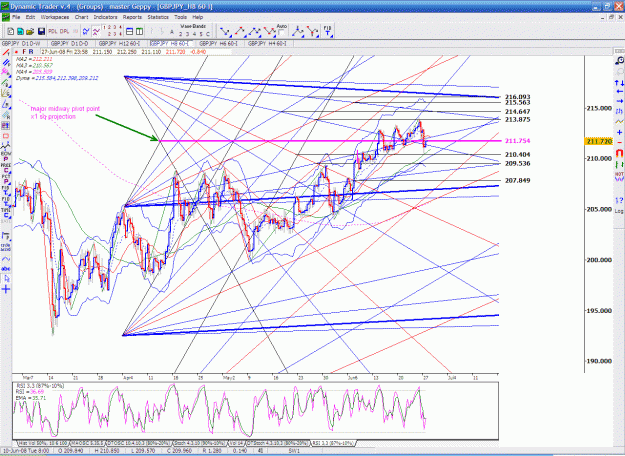Click the major midway pivot point annotation
The height and width of the screenshot is (456, 625).
click(65, 112)
